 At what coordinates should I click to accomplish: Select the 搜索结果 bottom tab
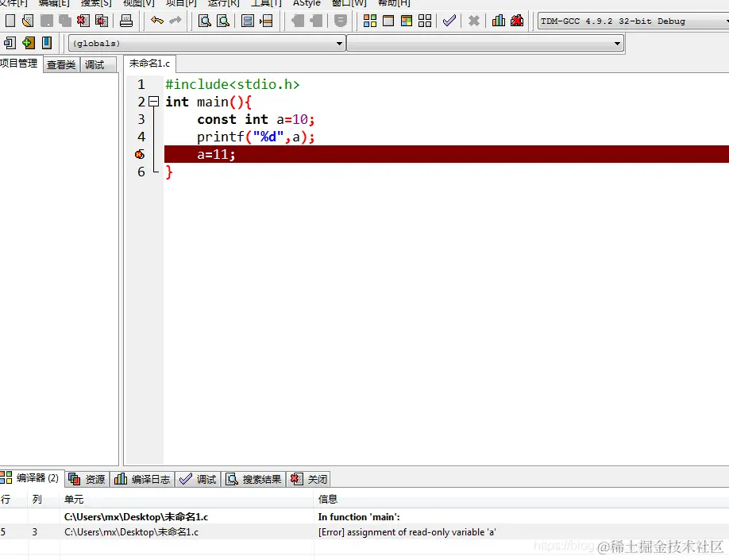[x=254, y=479]
